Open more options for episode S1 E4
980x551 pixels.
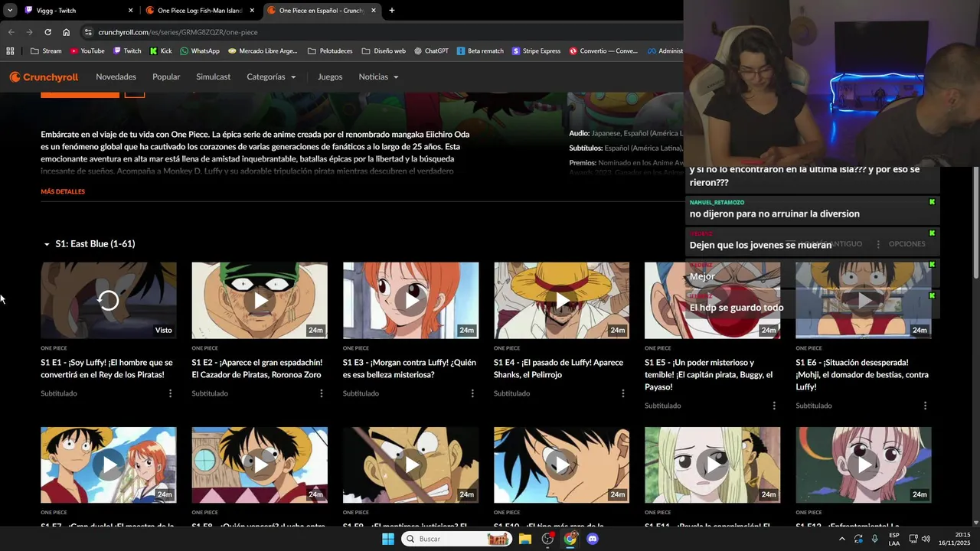(x=622, y=393)
